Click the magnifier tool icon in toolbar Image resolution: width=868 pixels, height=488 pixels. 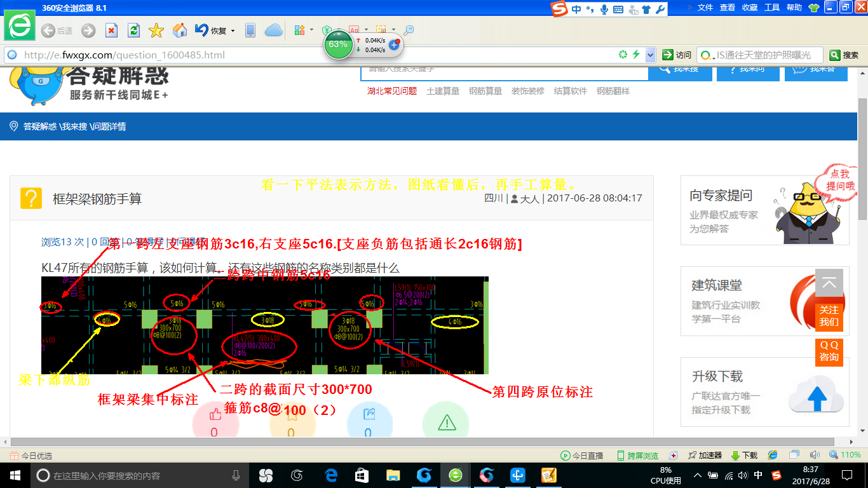point(409,30)
